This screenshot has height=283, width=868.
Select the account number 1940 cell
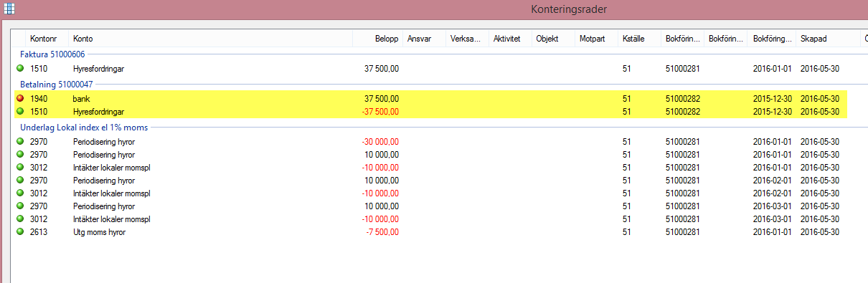click(39, 98)
